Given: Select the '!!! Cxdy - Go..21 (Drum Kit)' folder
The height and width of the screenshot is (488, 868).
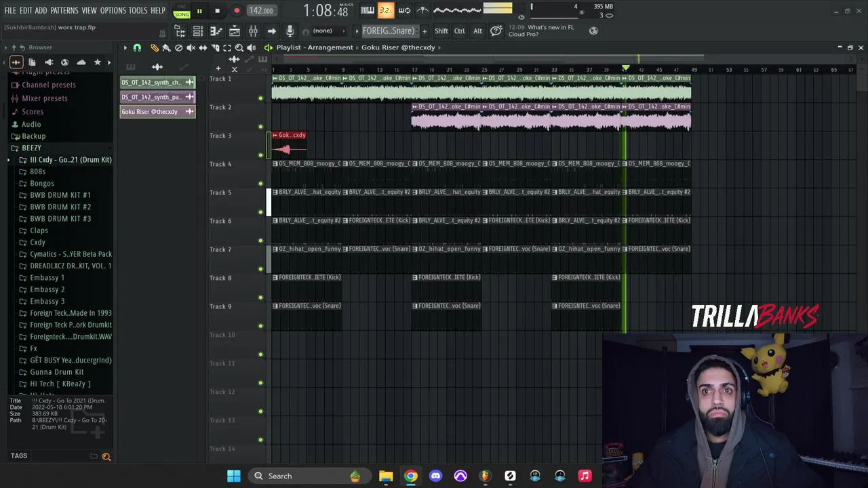Looking at the screenshot, I should tap(71, 160).
